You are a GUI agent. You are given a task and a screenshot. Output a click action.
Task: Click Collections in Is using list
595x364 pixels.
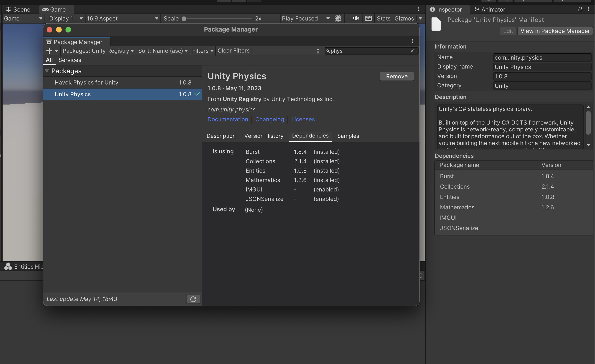[260, 161]
